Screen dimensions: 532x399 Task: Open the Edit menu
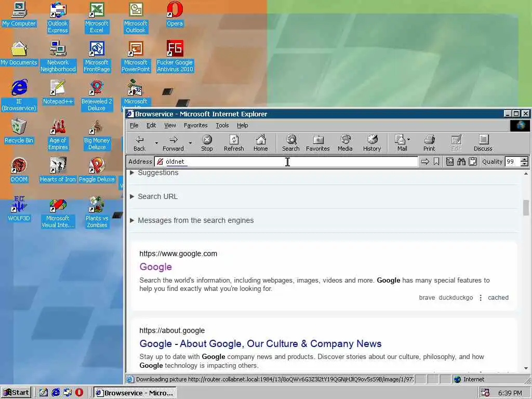(x=151, y=125)
